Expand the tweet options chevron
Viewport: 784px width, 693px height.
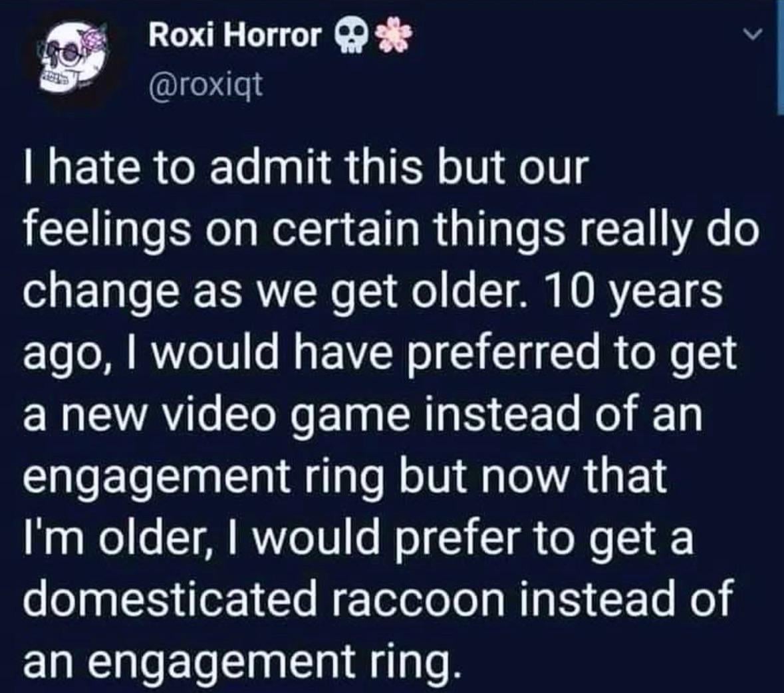click(753, 35)
